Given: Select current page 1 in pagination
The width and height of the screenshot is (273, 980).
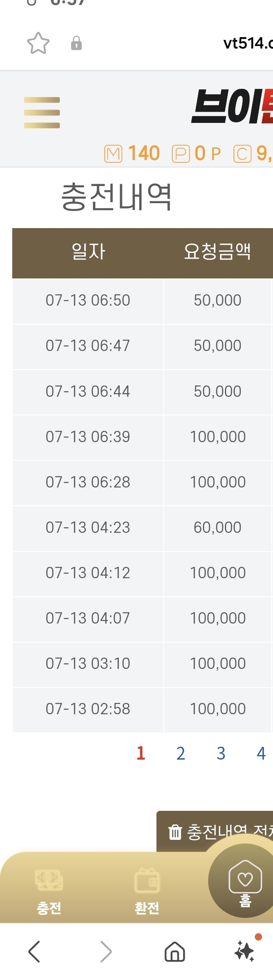Looking at the screenshot, I should 141,753.
